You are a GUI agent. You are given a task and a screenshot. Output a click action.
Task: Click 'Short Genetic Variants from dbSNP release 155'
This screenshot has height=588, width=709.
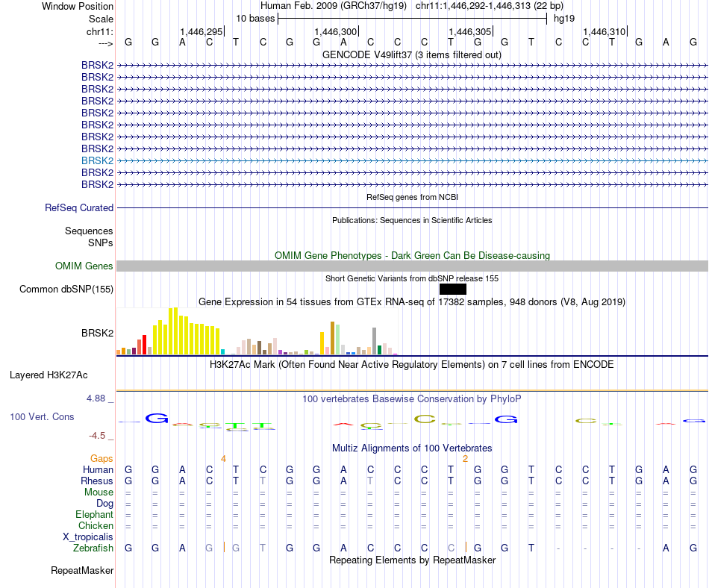pos(412,278)
